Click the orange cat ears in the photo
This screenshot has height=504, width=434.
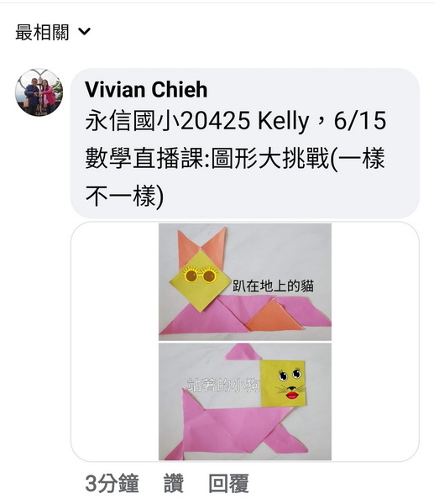pos(202,245)
